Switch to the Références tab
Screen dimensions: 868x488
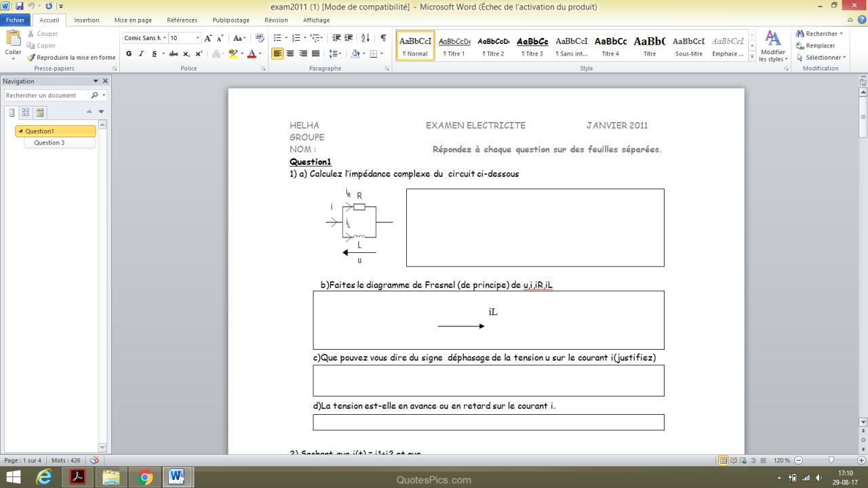point(182,20)
